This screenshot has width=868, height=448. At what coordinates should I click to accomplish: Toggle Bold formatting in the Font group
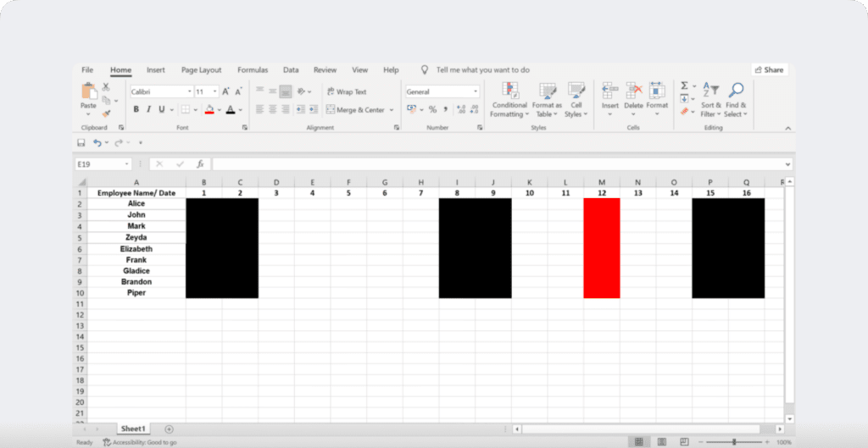(136, 109)
